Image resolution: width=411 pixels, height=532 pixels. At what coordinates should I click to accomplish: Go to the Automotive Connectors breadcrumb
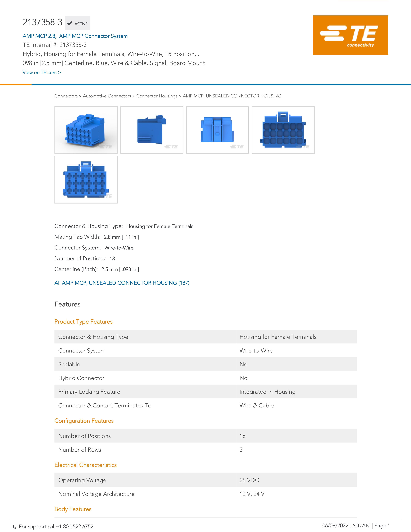coord(107,96)
